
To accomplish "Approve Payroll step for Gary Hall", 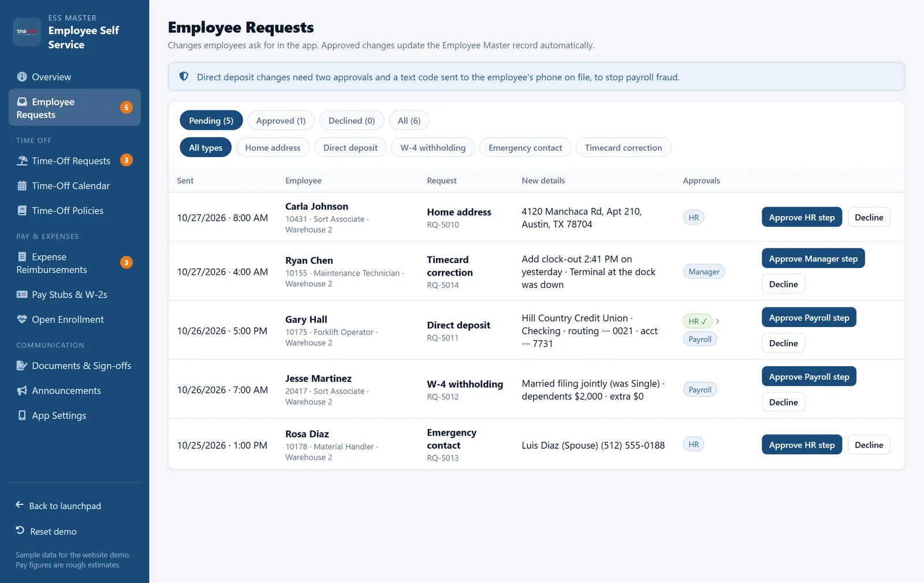I will (809, 317).
